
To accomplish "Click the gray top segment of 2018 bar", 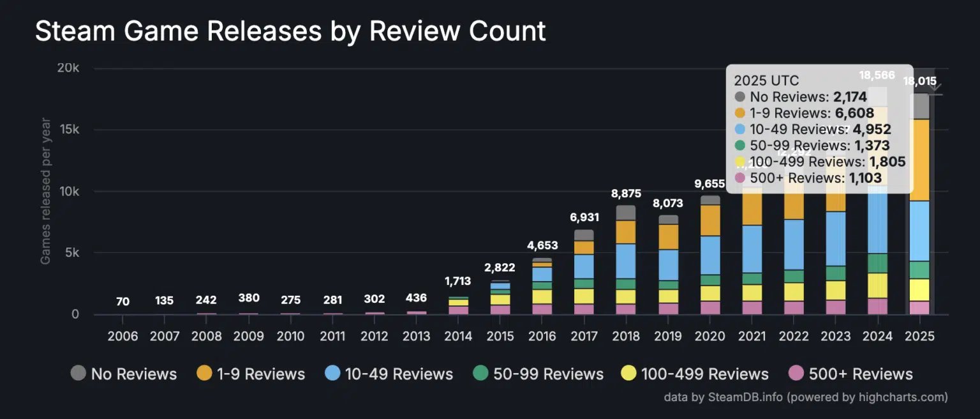I will click(x=626, y=213).
